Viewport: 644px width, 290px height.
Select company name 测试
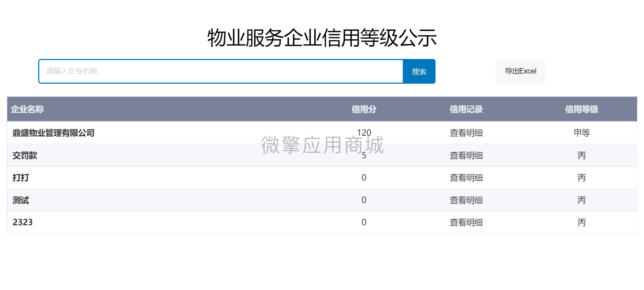pos(21,200)
